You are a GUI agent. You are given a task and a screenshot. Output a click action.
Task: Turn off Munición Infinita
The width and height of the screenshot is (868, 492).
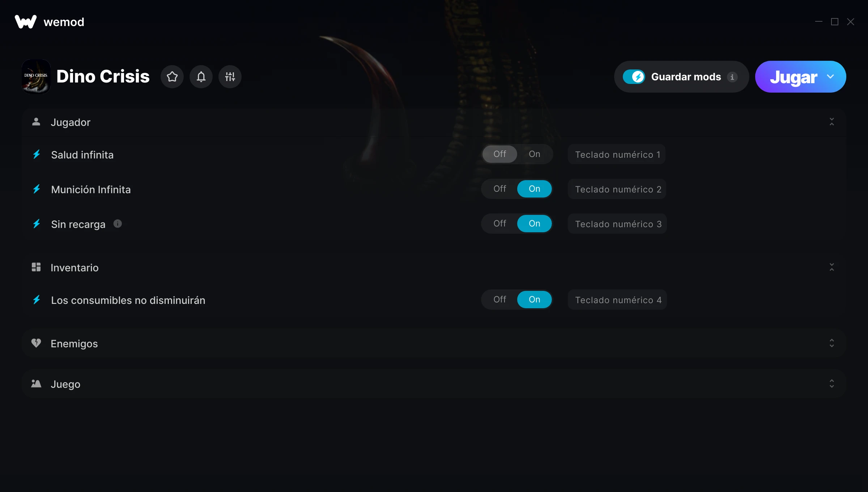click(x=500, y=189)
